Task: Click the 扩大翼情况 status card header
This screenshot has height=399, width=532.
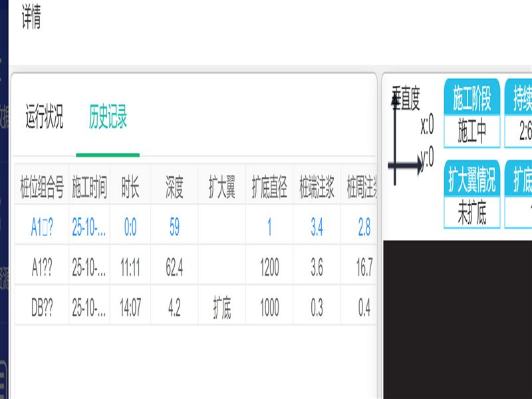Action: click(x=471, y=179)
